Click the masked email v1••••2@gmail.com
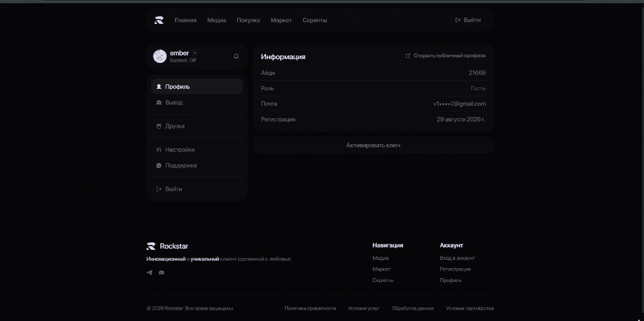Viewport: 644px width, 321px height. coord(459,104)
